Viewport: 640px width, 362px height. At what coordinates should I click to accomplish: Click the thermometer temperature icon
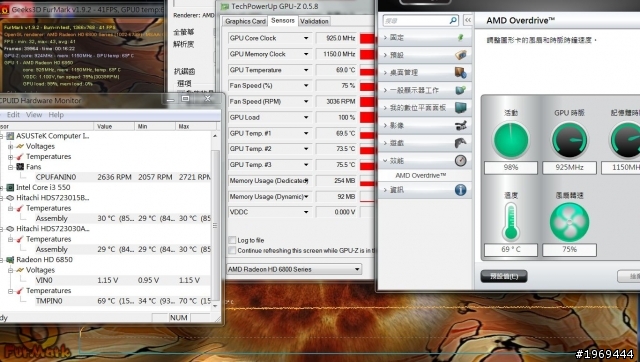point(511,222)
